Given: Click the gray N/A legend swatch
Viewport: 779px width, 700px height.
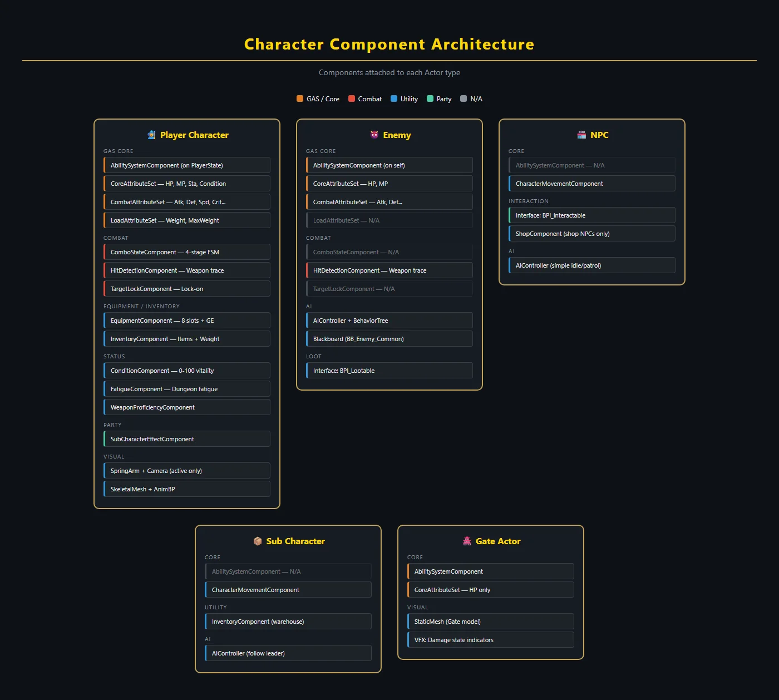Looking at the screenshot, I should pos(464,98).
